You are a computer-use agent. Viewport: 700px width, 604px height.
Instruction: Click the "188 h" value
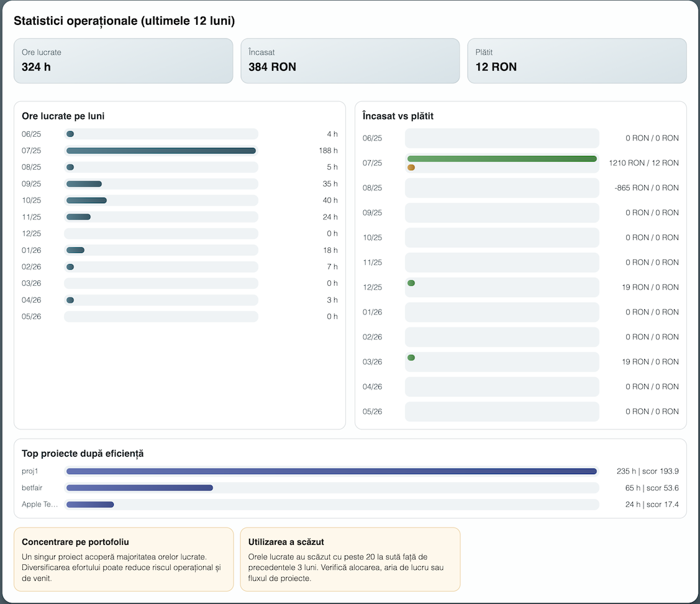click(328, 150)
